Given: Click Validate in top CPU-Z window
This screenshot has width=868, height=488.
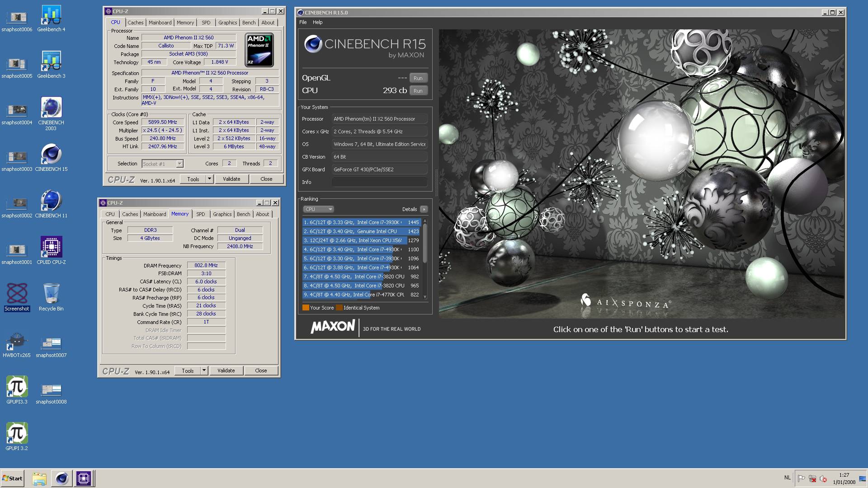Looking at the screenshot, I should [x=231, y=179].
